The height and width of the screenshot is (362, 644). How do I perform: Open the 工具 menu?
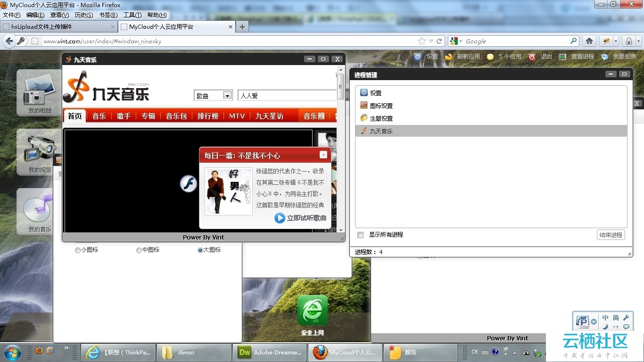coord(132,15)
